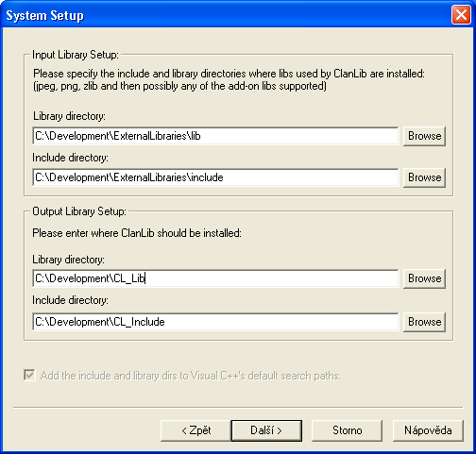This screenshot has height=454, width=476.
Task: Toggle the Visual C++ default search paths checkbox
Action: tap(29, 376)
